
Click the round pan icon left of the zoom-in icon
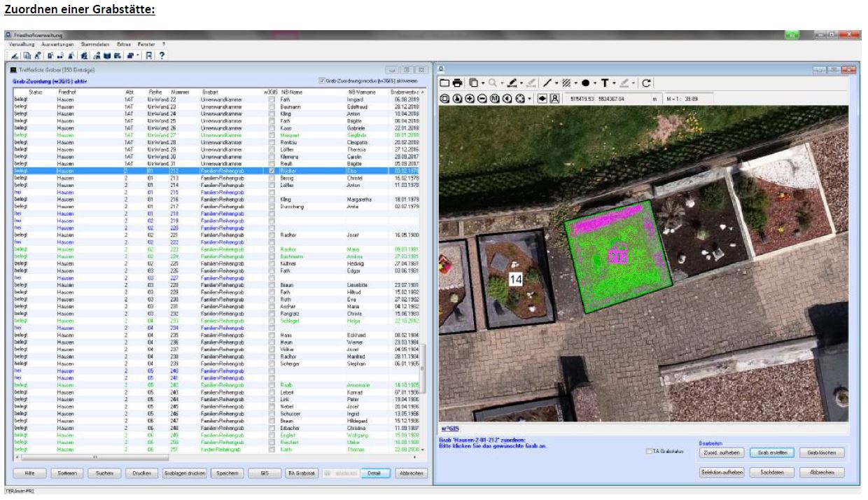click(457, 99)
